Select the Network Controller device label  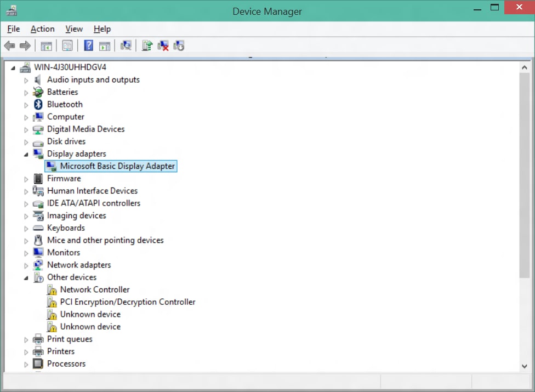(x=95, y=289)
